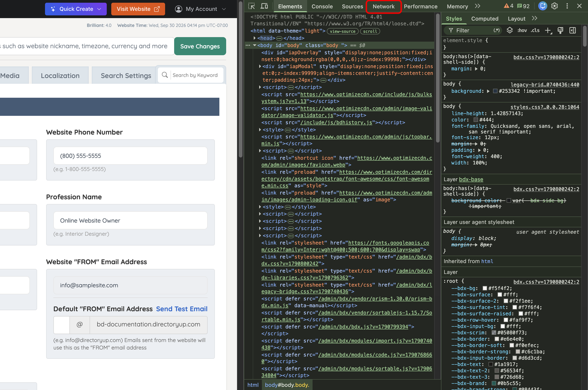
Task: Show more DevTools panels chevron
Action: pos(478,6)
